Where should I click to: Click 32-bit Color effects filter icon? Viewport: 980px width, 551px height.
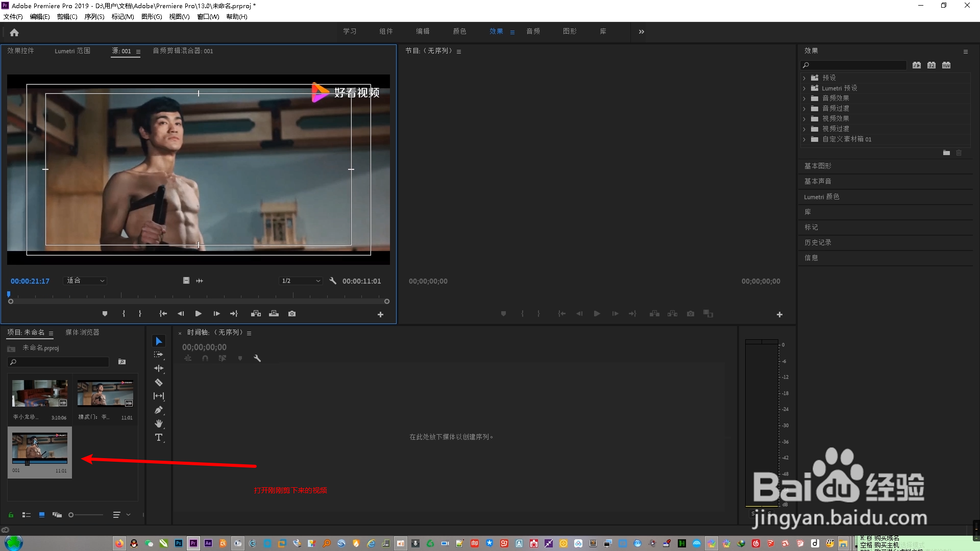932,65
